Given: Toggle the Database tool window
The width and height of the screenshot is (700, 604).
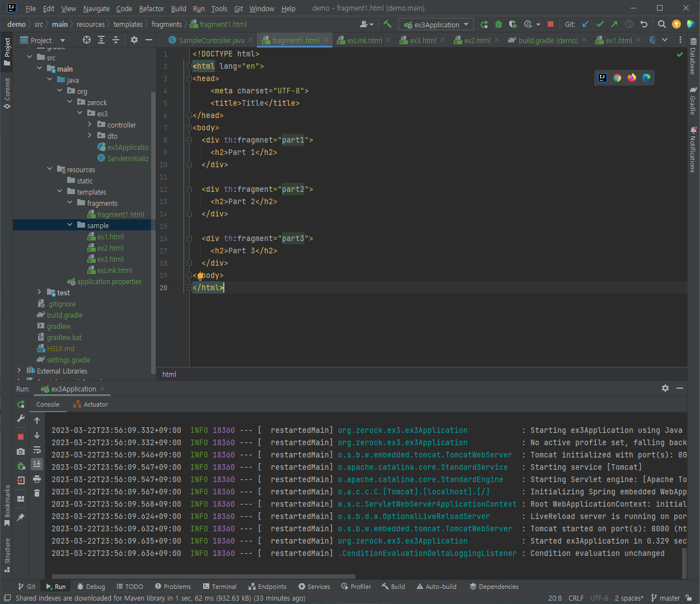Looking at the screenshot, I should [693, 57].
